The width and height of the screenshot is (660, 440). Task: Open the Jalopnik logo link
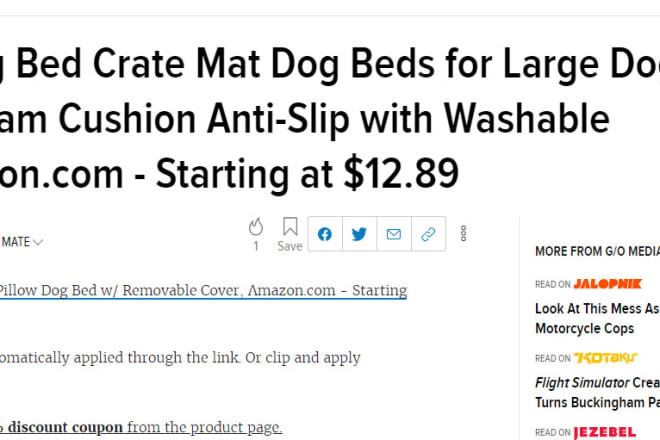coord(607,284)
